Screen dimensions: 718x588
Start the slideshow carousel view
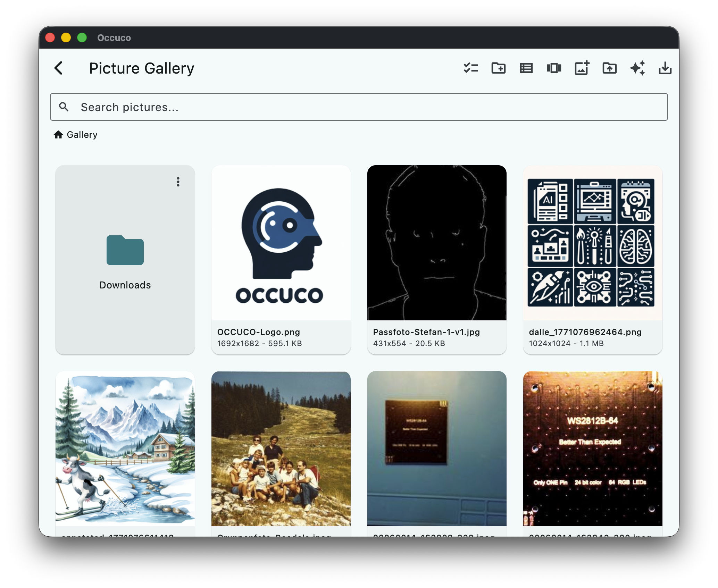554,68
